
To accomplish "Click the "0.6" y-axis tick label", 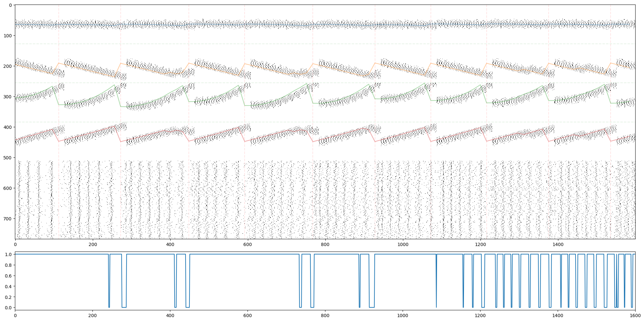I will (8, 276).
